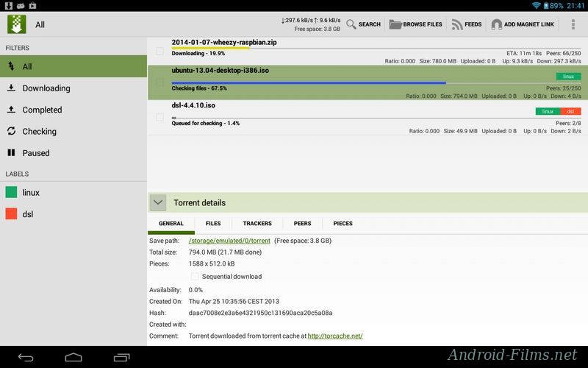Image resolution: width=588 pixels, height=368 pixels.
Task: Tap the Search magnifier icon
Action: (x=351, y=24)
